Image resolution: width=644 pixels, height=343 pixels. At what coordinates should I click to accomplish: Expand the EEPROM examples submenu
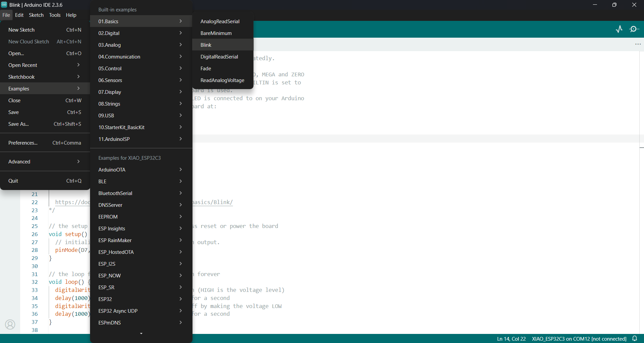point(141,217)
